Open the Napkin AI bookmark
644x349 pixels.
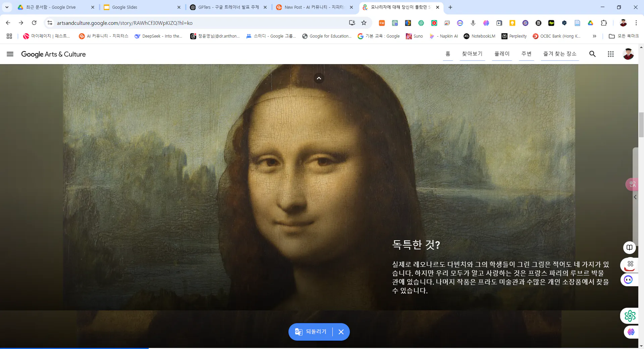pyautogui.click(x=443, y=36)
